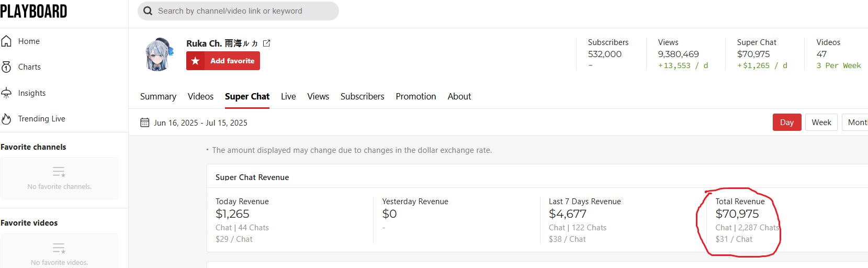Image resolution: width=868 pixels, height=268 pixels.
Task: Click the Super Chat $70,975 header stat
Action: click(x=753, y=54)
